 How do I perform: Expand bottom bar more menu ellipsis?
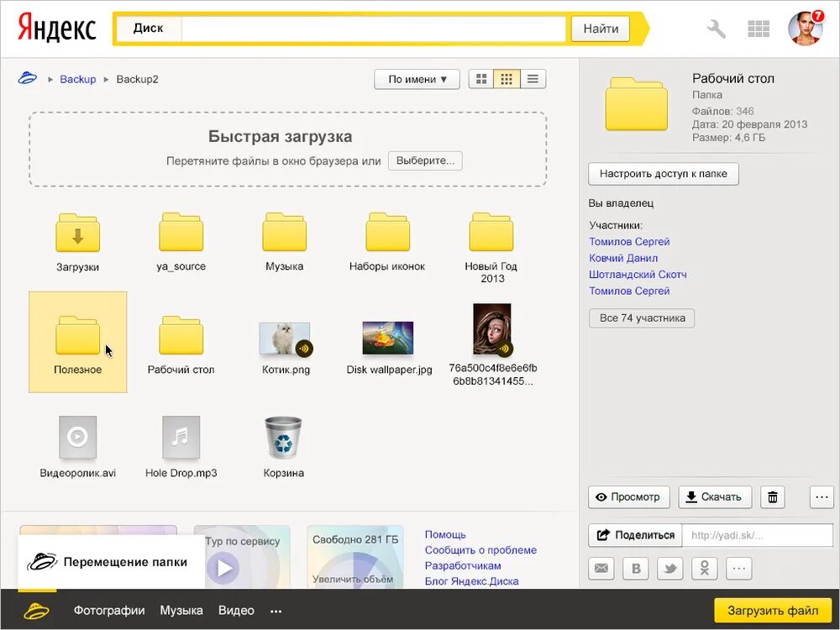tap(276, 611)
